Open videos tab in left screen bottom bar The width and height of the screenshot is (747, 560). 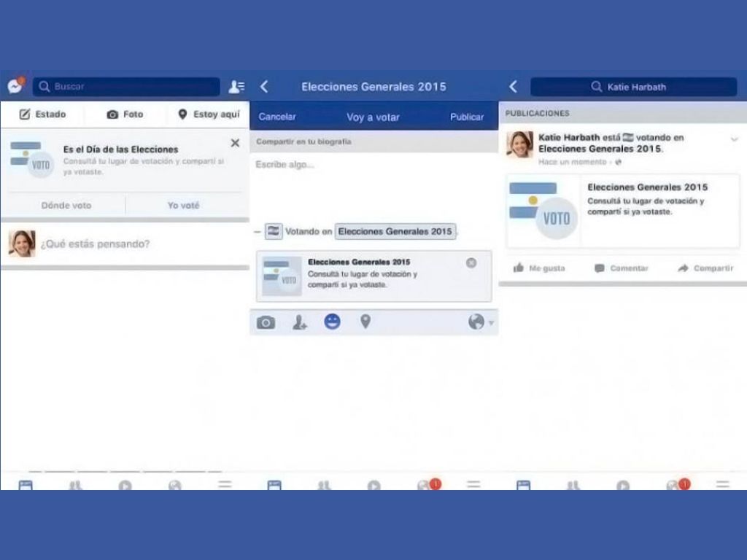(x=125, y=485)
